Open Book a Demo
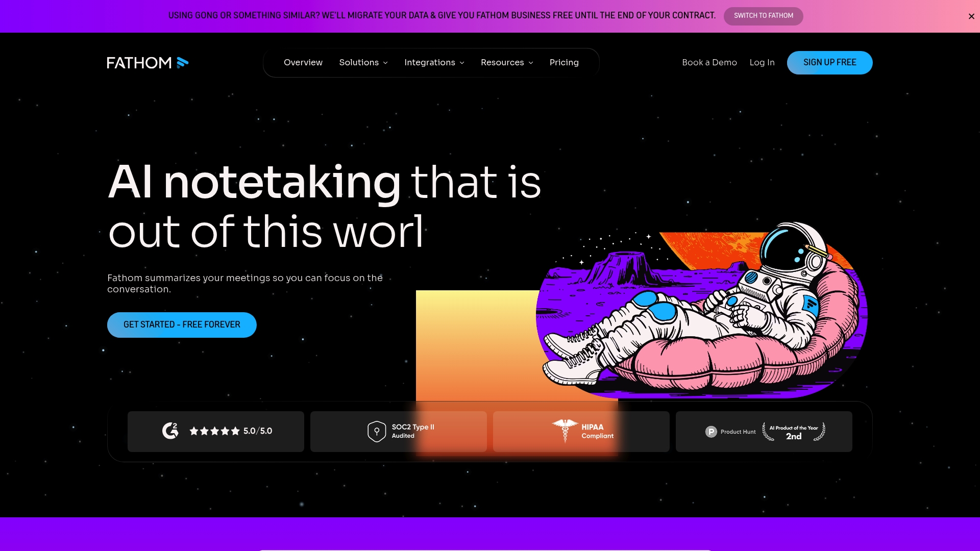Screen dimensions: 980x551 click(709, 62)
